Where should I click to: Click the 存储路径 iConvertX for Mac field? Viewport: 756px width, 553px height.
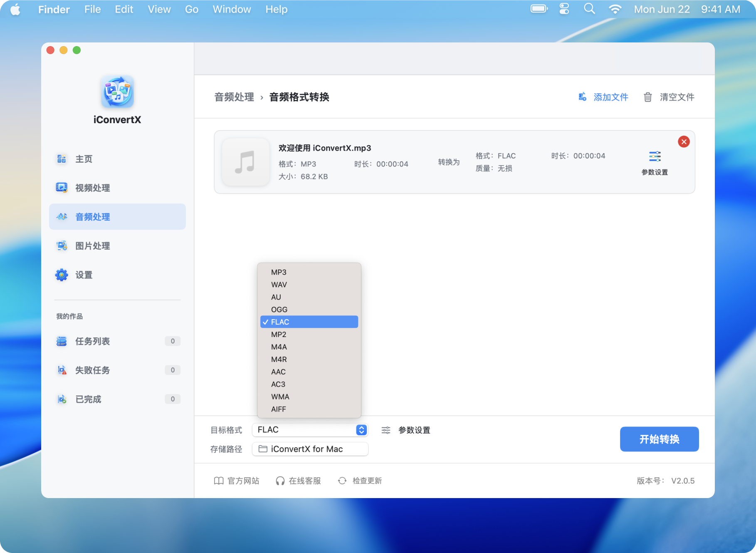click(x=310, y=449)
